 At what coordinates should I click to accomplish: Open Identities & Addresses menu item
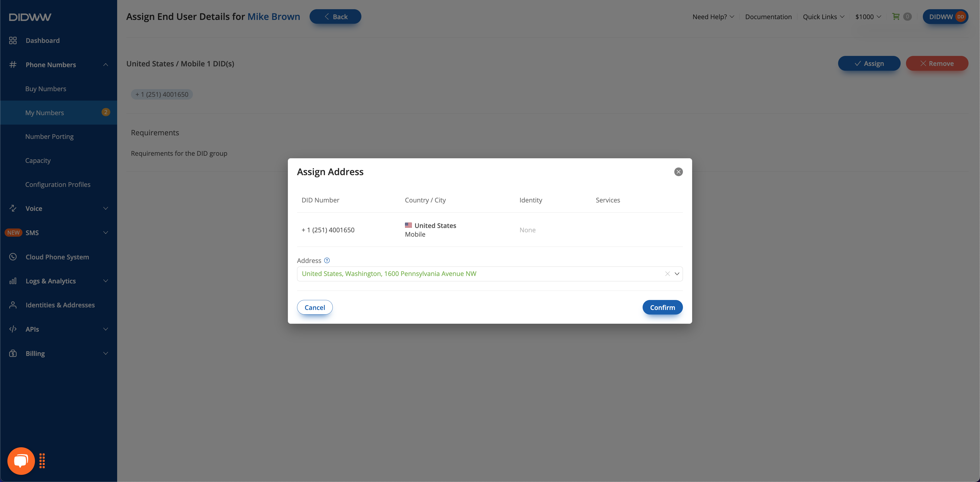[x=59, y=305]
